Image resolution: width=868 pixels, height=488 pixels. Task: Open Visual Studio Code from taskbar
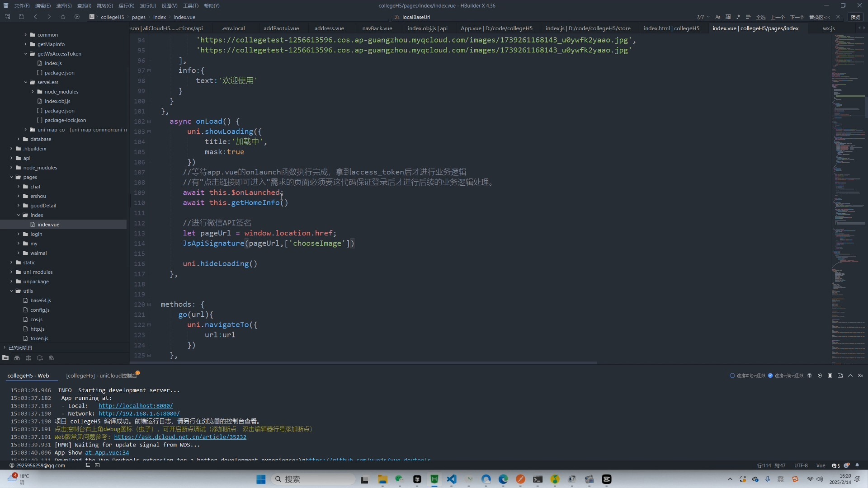tap(452, 479)
